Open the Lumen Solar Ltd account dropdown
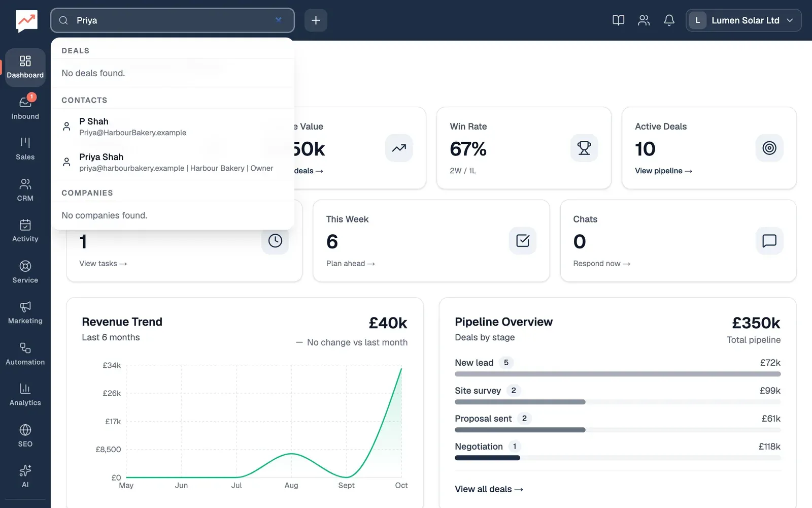Screen dimensions: 812x508 point(743,20)
